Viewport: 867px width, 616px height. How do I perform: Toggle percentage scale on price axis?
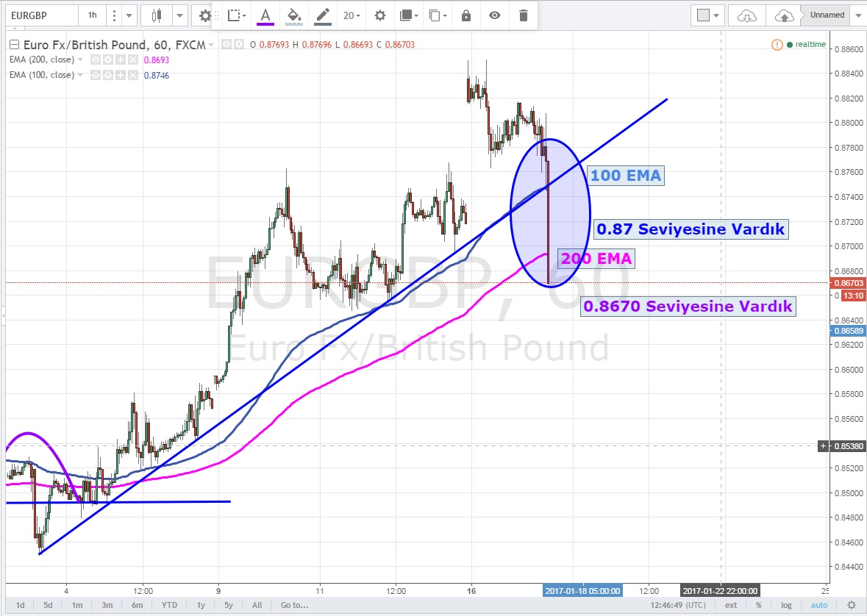click(758, 605)
